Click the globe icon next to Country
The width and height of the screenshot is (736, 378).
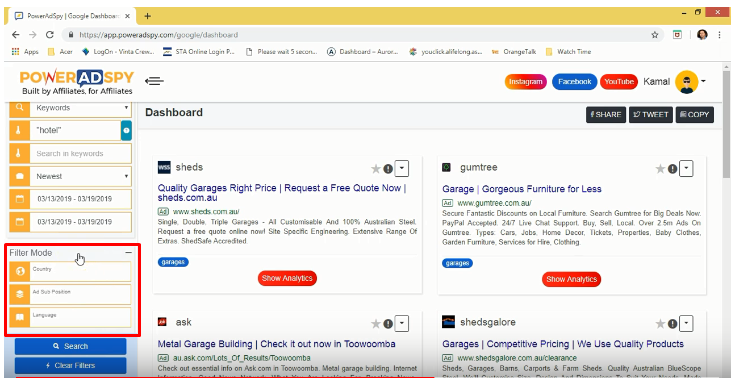pos(19,271)
